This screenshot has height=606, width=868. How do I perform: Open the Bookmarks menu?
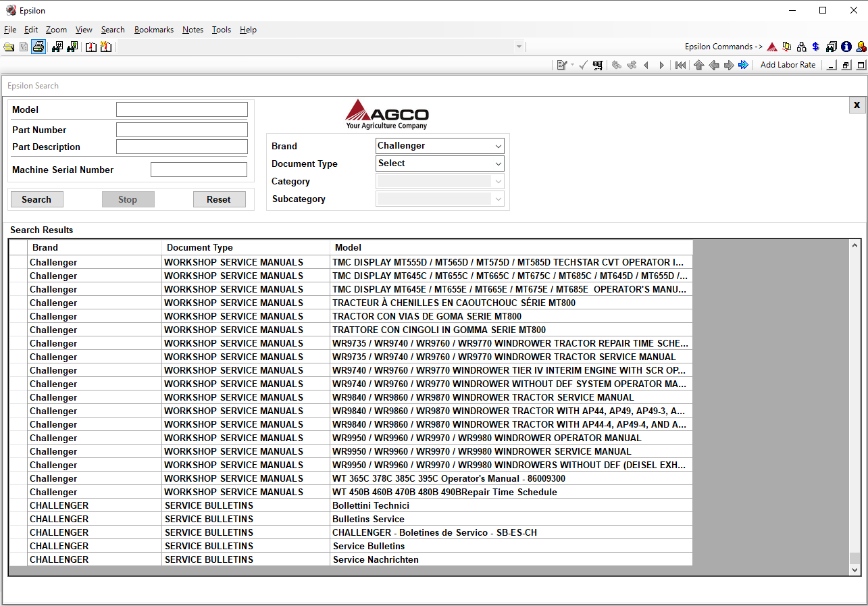(x=154, y=30)
